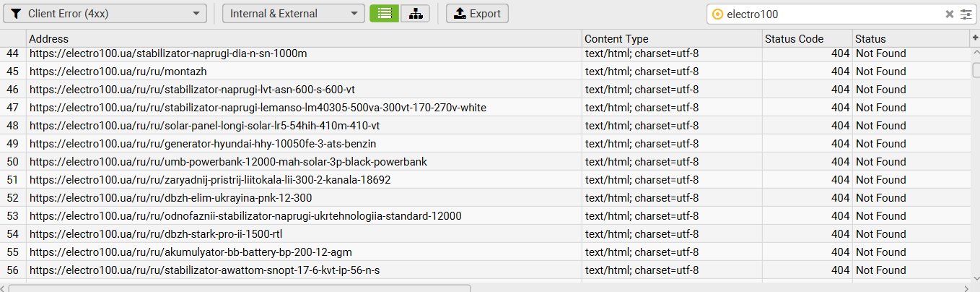The width and height of the screenshot is (980, 292).
Task: Click the orange search target icon
Action: (717, 14)
